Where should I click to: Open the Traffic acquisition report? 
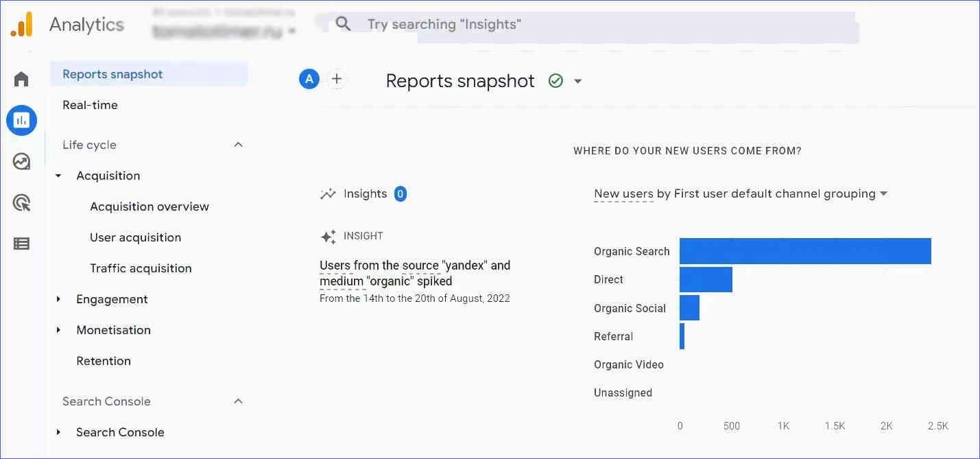pyautogui.click(x=141, y=268)
